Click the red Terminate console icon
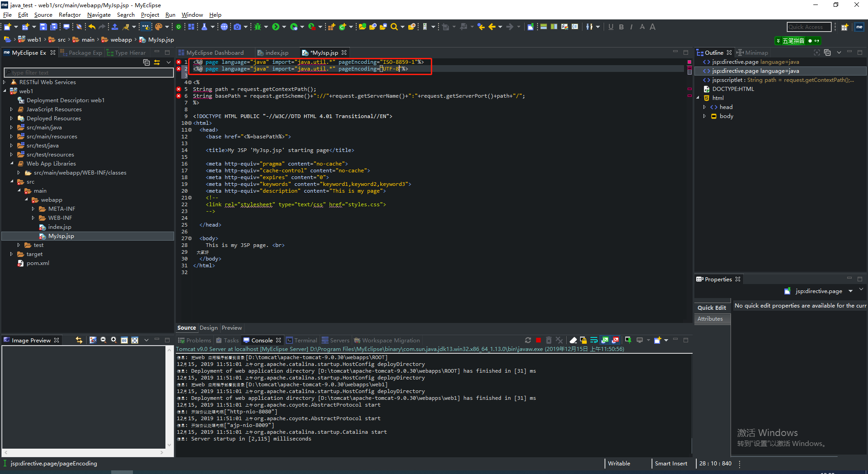 538,340
